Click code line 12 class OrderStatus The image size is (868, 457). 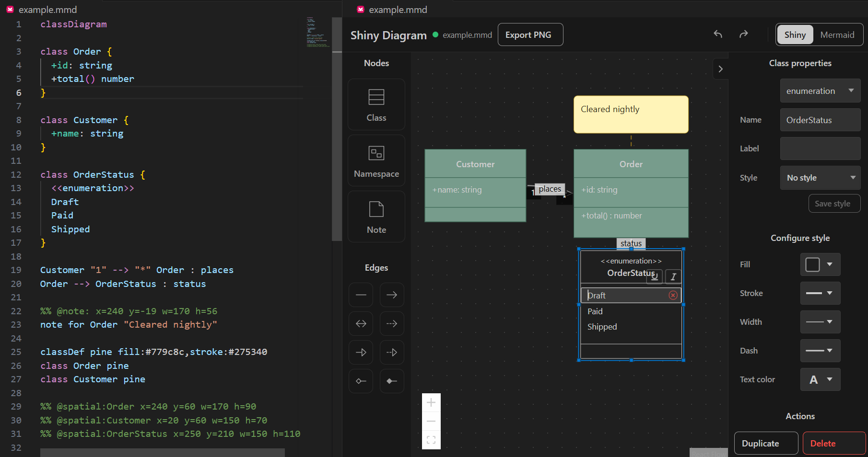93,174
